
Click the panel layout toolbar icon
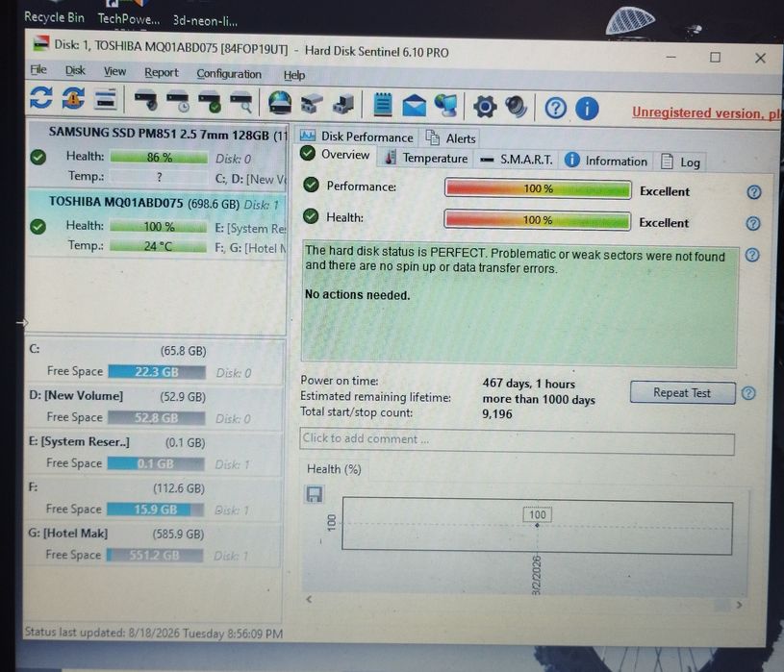point(106,99)
